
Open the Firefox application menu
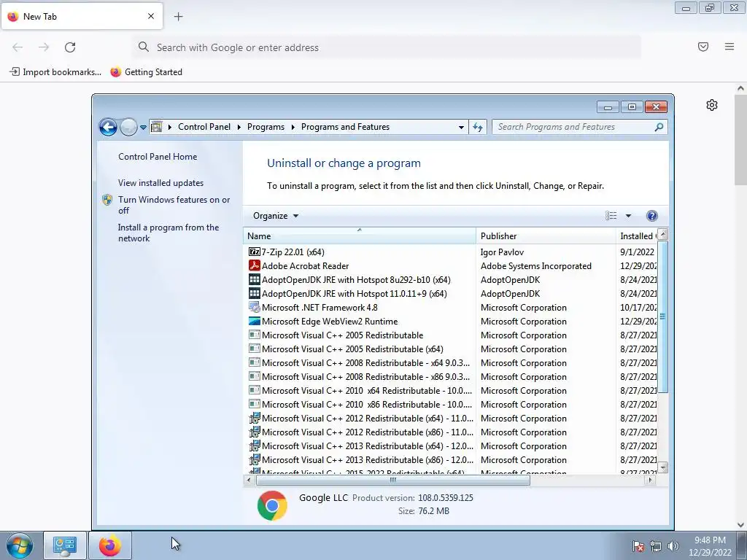tap(729, 47)
